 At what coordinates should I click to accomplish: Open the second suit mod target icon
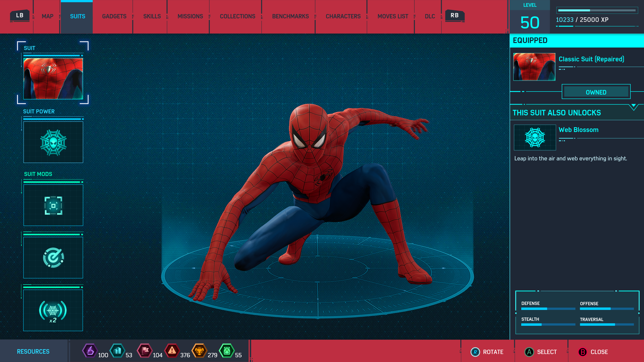53,258
